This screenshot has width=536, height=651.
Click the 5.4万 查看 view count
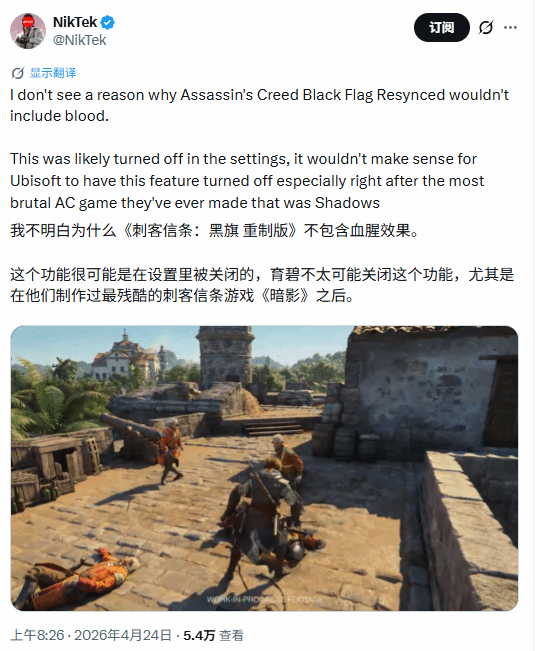(213, 635)
